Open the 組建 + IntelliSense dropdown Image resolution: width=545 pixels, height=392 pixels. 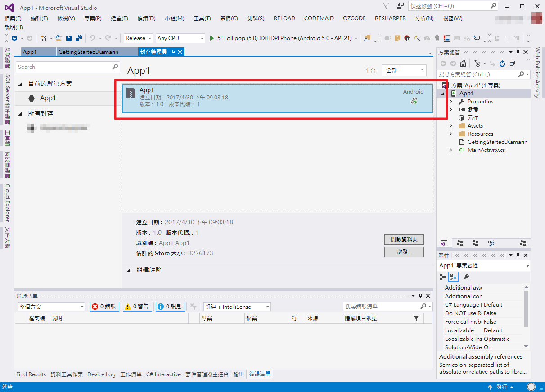(x=237, y=307)
